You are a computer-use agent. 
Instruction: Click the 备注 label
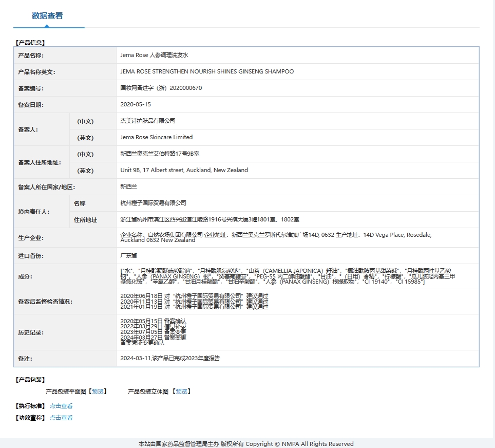(25, 358)
